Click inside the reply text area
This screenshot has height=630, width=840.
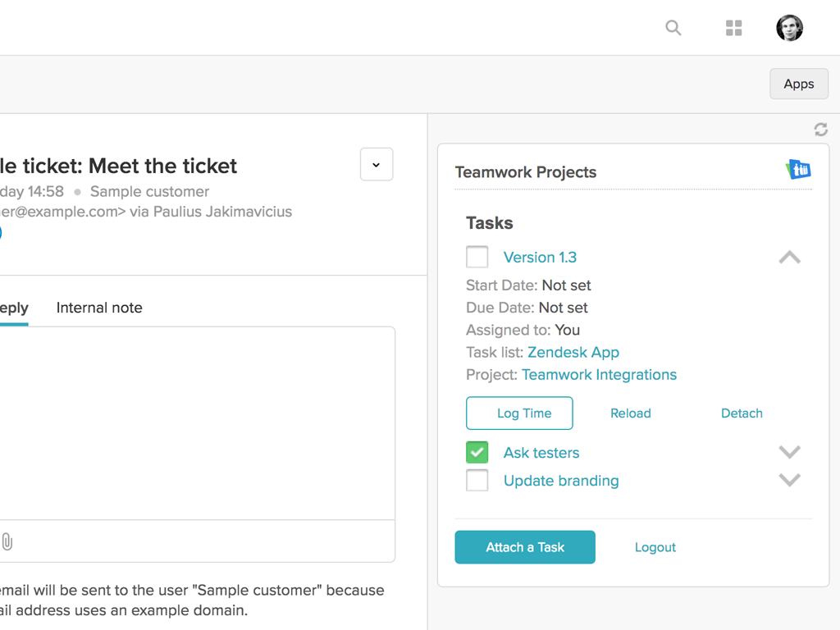coord(197,422)
